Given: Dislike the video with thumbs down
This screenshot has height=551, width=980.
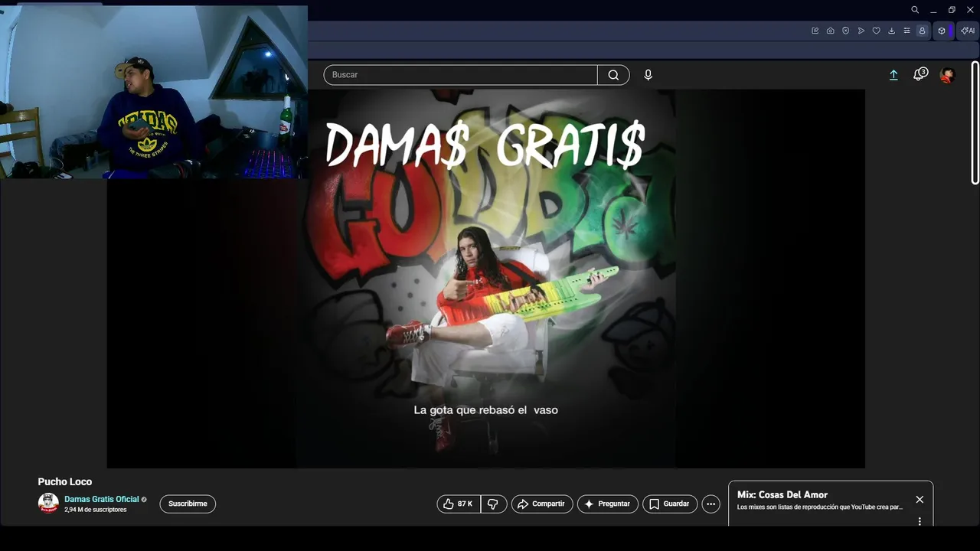Looking at the screenshot, I should point(494,504).
